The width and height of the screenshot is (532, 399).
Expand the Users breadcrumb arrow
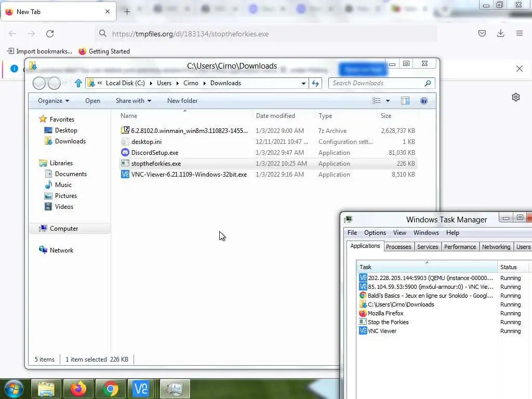178,84
